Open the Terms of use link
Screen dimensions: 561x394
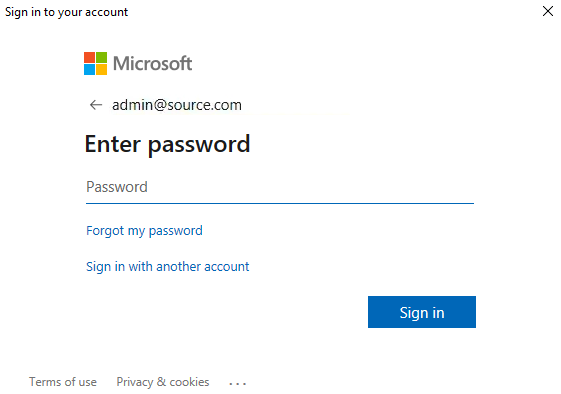click(63, 382)
